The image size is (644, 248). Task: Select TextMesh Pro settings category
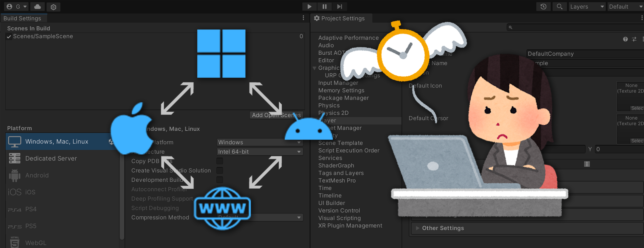pos(337,180)
